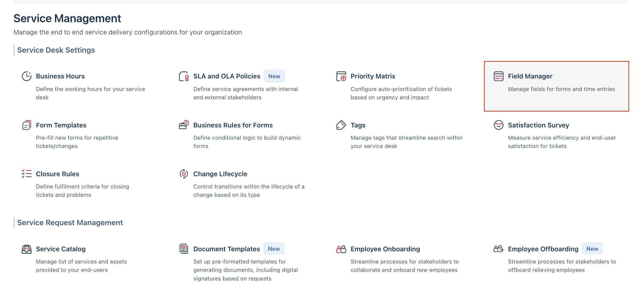Click the Tags label icon
644x294 pixels.
tap(341, 125)
